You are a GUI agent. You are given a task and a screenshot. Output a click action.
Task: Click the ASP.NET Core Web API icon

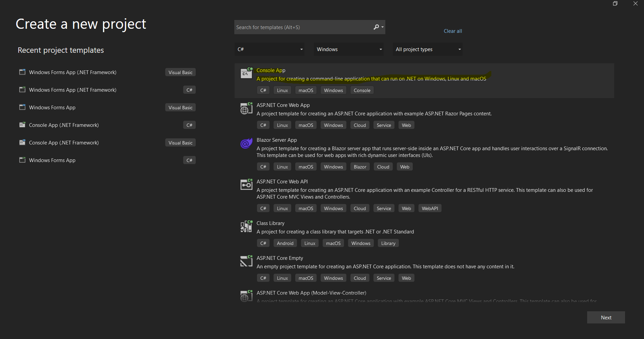[246, 185]
